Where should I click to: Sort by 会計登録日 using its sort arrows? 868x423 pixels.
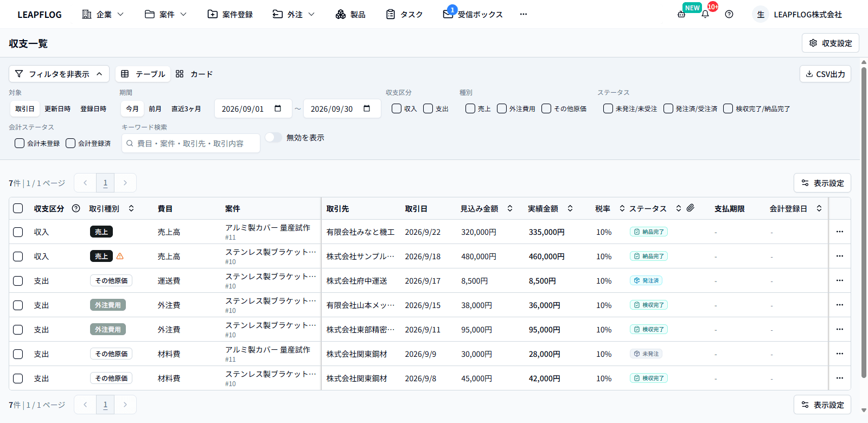point(819,208)
